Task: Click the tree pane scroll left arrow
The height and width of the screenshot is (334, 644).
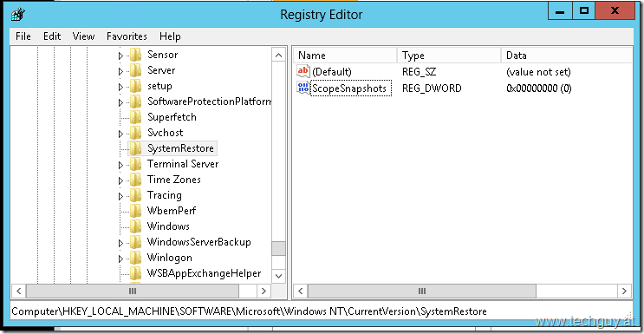Action: click(18, 291)
